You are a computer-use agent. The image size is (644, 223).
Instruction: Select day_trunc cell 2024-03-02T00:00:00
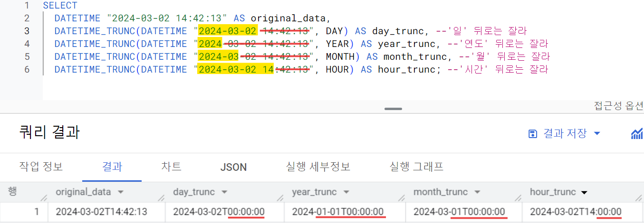pos(224,212)
